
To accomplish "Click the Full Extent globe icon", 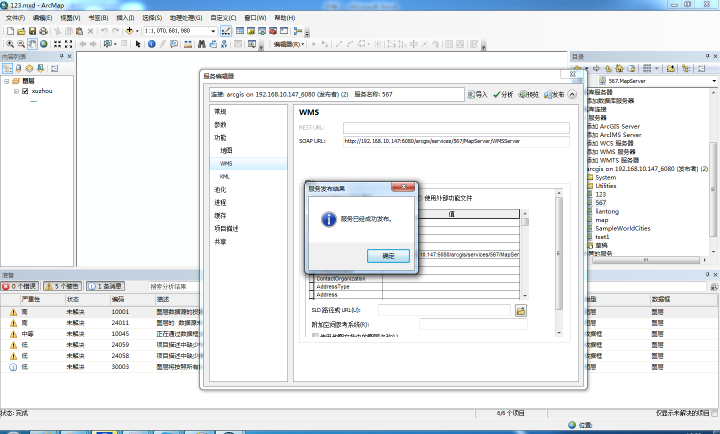I will coord(44,44).
